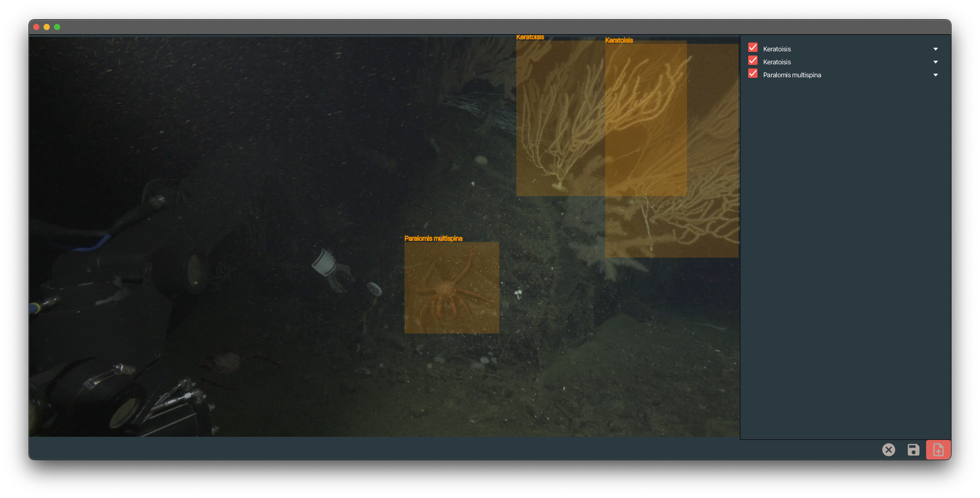Disable the Paralomis multispina checkbox
The image size is (980, 498).
pos(753,74)
